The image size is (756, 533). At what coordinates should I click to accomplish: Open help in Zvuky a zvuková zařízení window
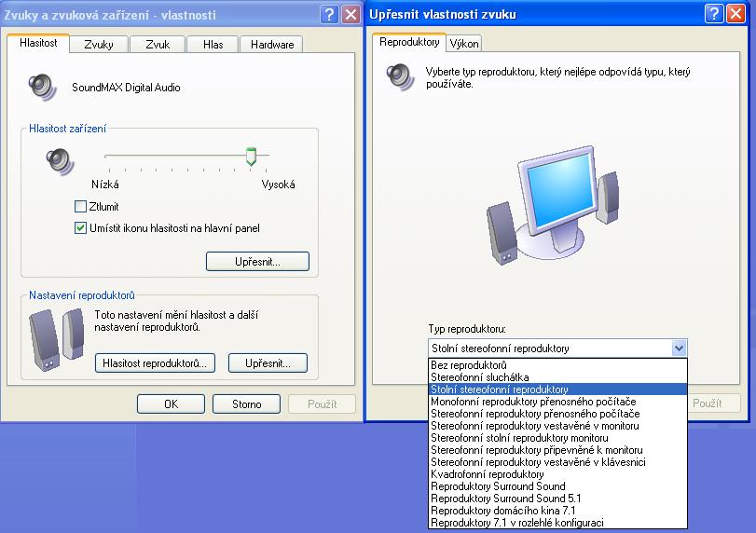[x=329, y=15]
